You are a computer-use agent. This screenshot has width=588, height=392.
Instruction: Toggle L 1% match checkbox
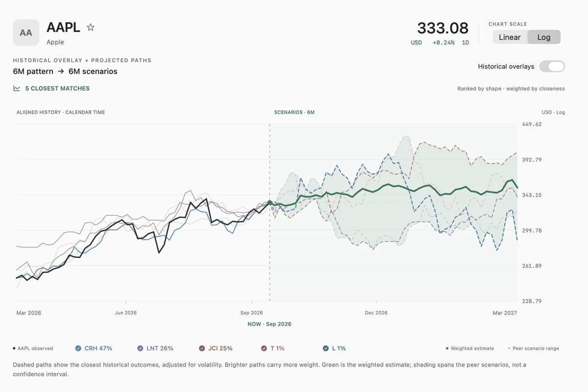point(326,348)
